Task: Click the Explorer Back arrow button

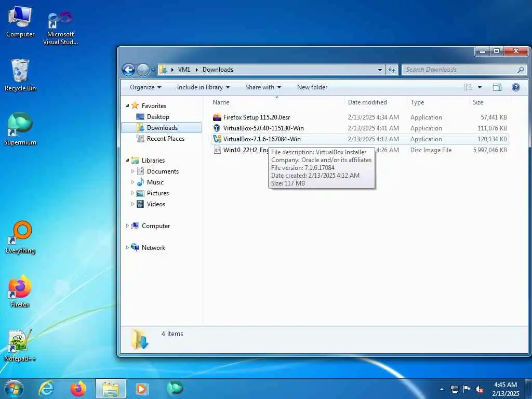Action: 129,70
